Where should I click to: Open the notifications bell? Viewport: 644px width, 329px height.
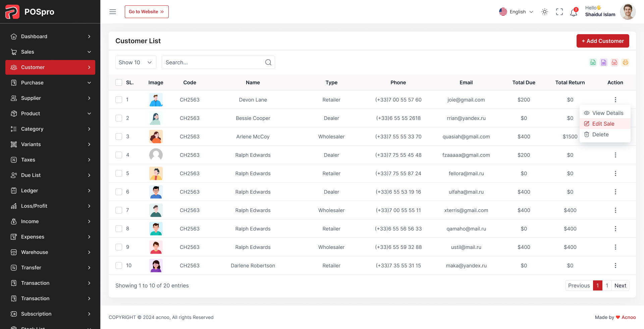click(x=574, y=12)
